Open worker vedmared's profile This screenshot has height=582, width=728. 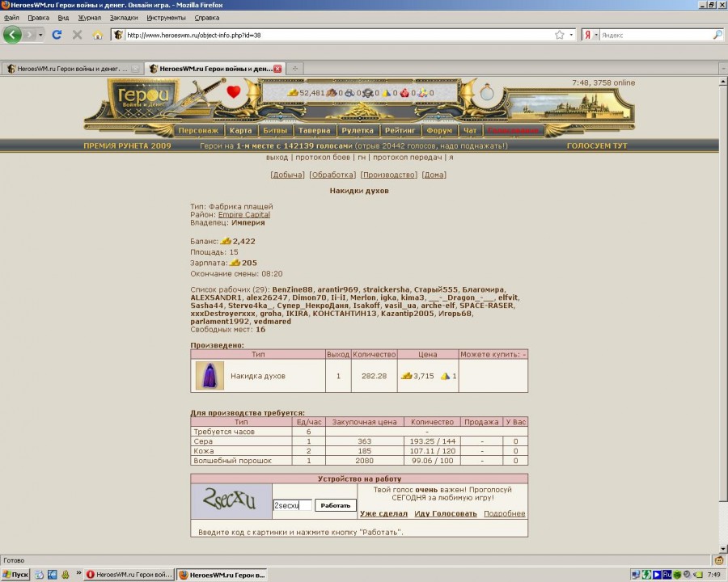coord(273,321)
